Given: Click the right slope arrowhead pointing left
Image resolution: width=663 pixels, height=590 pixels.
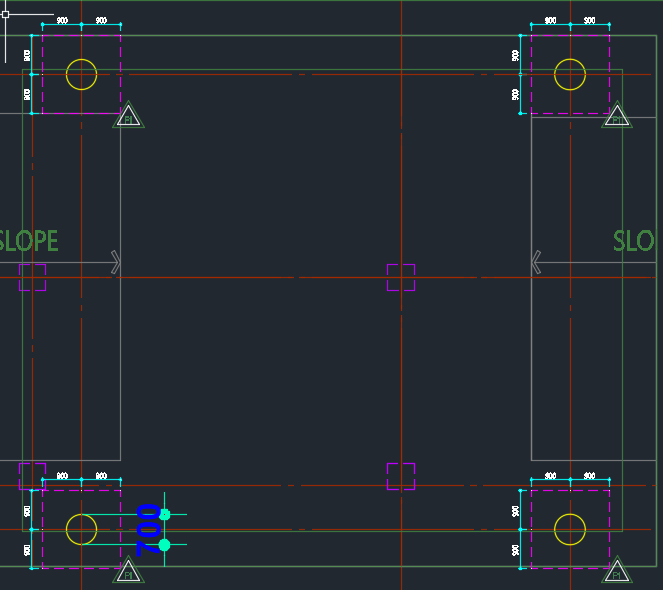Looking at the screenshot, I should (536, 262).
